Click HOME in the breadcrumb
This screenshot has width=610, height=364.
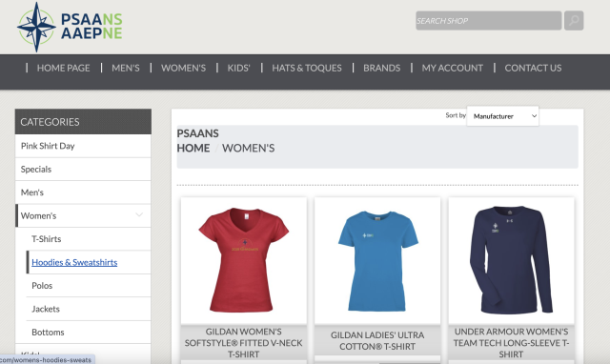point(193,148)
